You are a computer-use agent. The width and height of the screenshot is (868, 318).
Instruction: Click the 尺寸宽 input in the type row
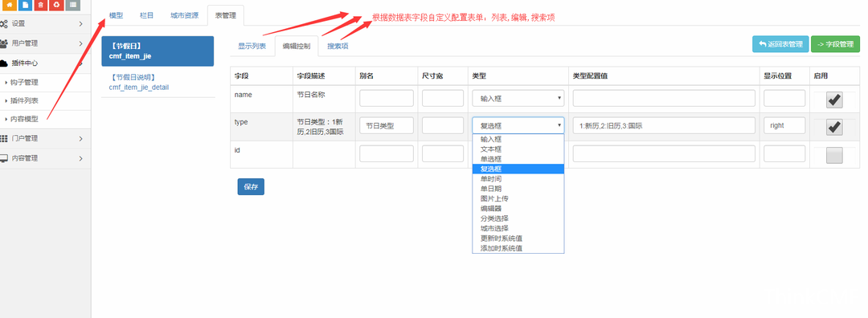443,125
